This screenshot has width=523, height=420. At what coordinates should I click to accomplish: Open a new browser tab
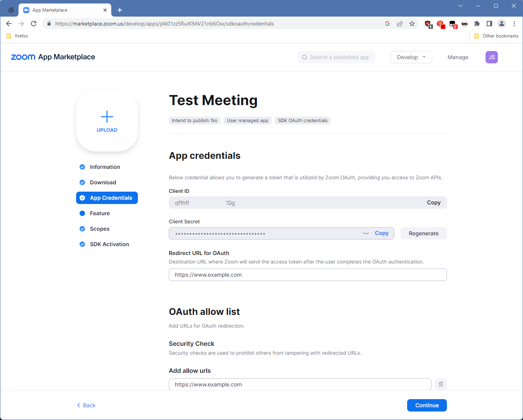120,10
